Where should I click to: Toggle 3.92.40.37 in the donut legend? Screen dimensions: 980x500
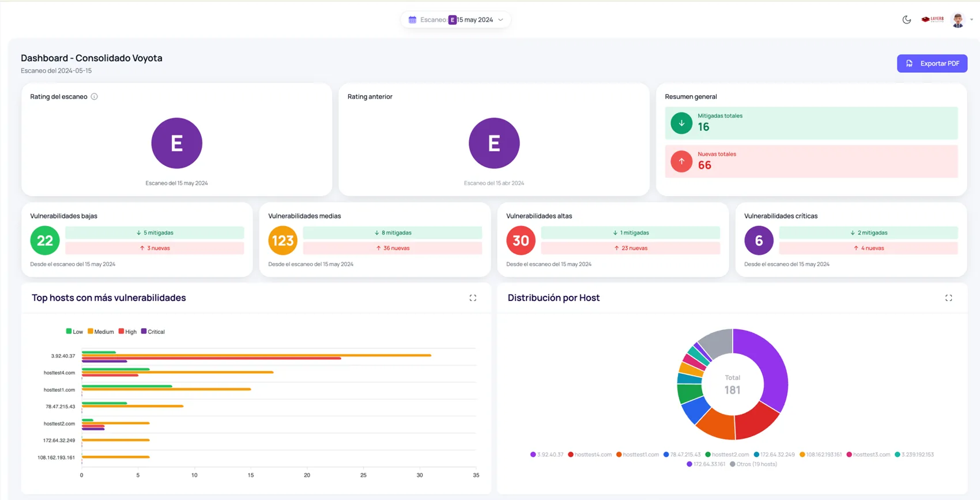[x=546, y=454]
